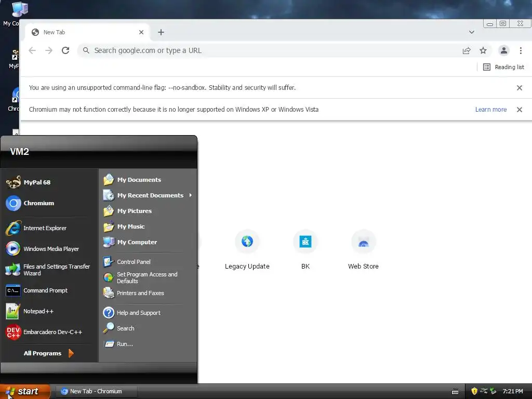Reload the current page
532x399 pixels.
click(x=65, y=50)
